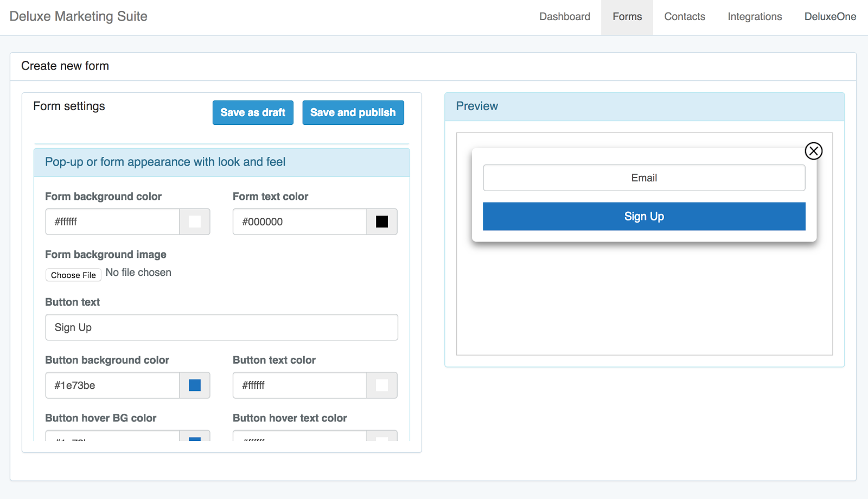The image size is (868, 499).
Task: Open the form background color swatch
Action: (x=195, y=222)
